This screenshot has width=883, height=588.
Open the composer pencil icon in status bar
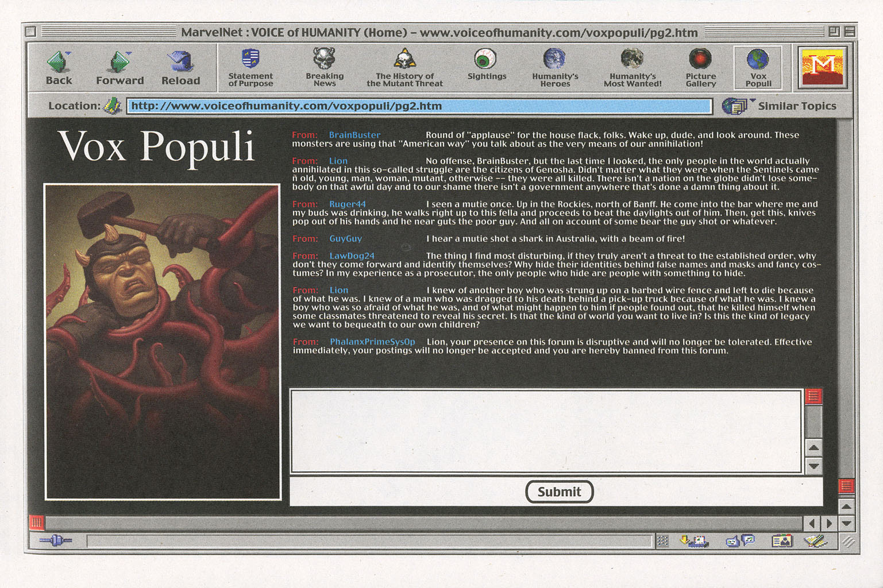click(x=815, y=540)
